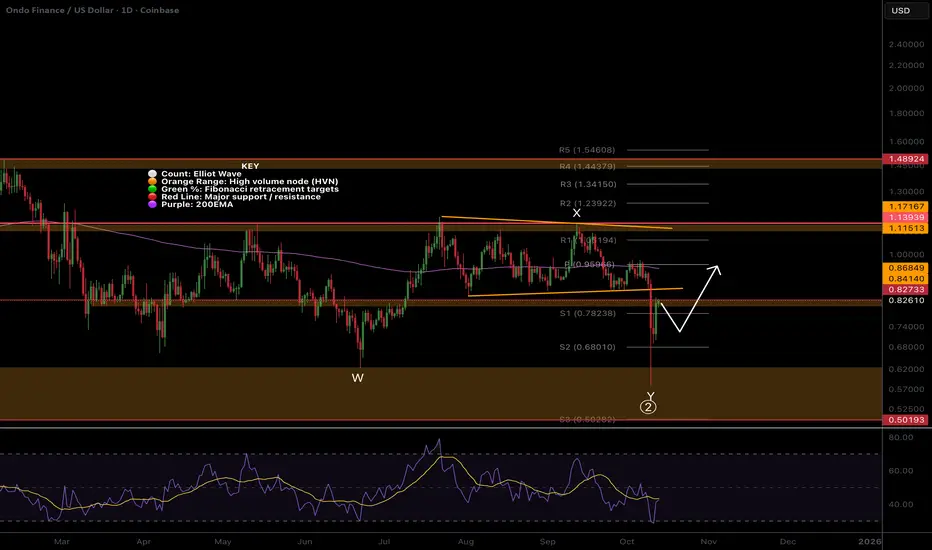Image resolution: width=932 pixels, height=550 pixels.
Task: Click the 2026 marker on the time axis
Action: pos(870,542)
